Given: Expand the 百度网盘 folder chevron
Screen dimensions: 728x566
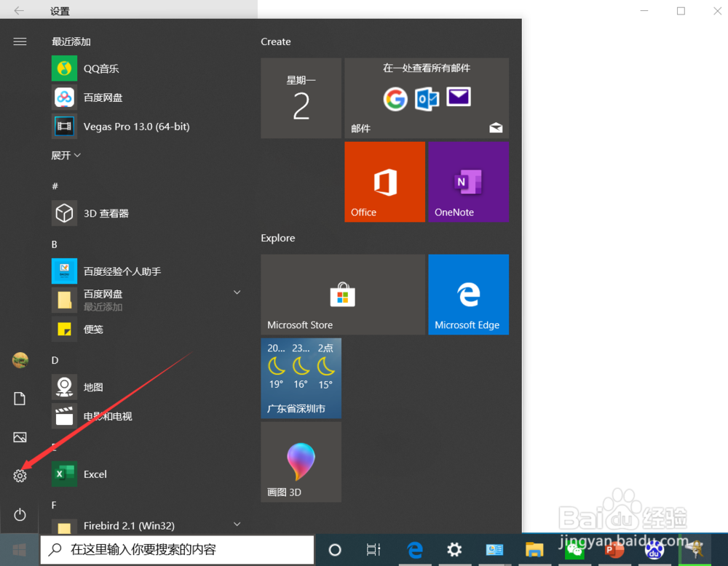Looking at the screenshot, I should [x=237, y=292].
